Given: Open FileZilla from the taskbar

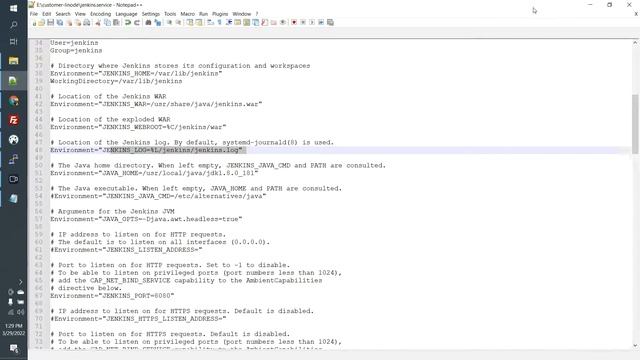Looking at the screenshot, I should coord(13,120).
